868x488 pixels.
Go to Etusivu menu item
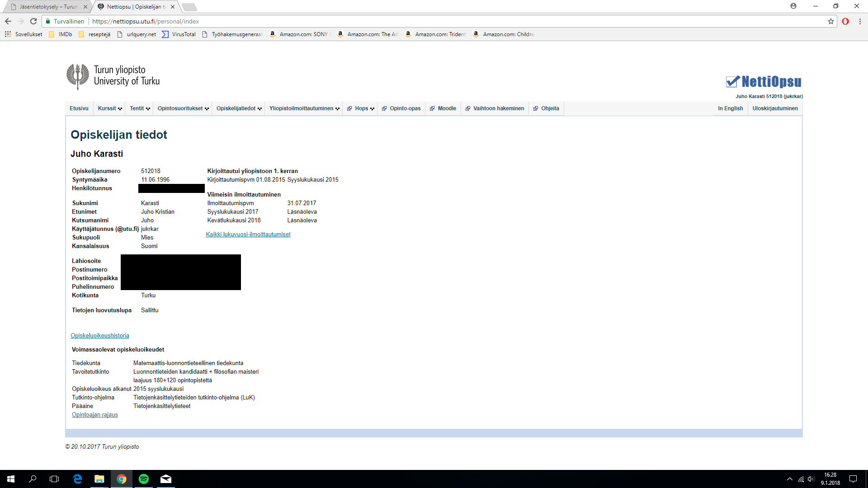79,108
